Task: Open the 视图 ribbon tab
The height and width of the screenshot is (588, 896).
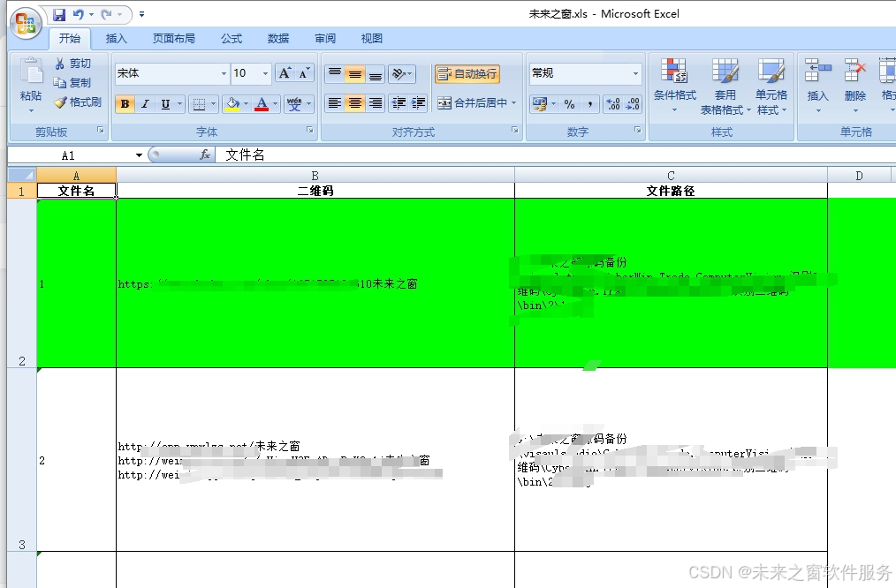Action: pyautogui.click(x=371, y=38)
